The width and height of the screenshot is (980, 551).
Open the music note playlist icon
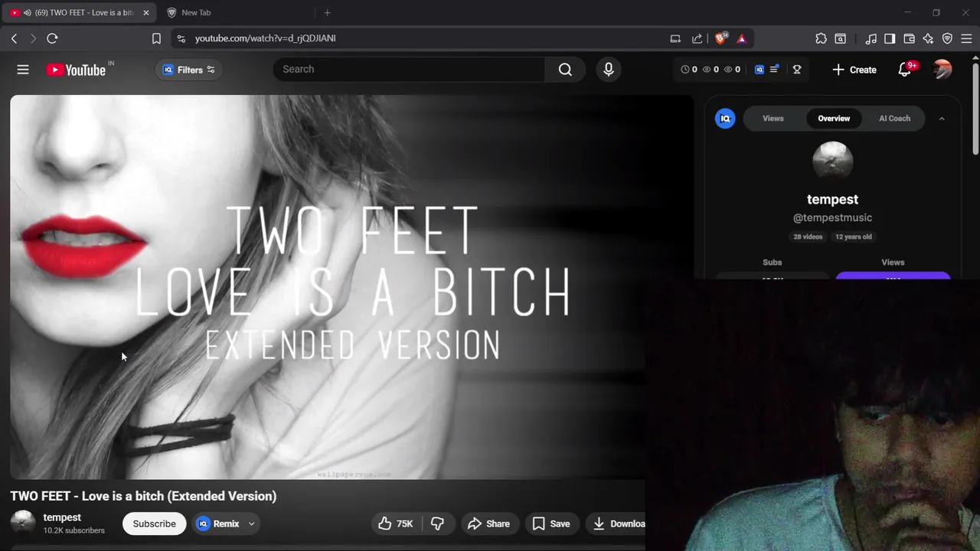871,38
